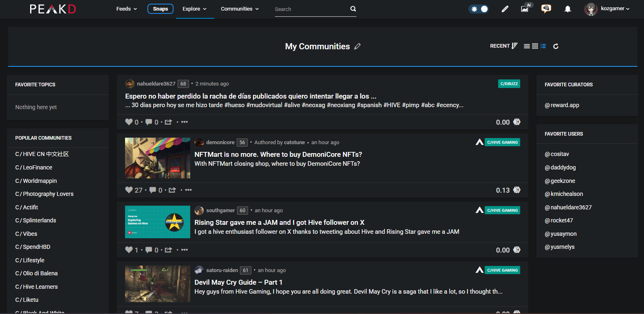Open the C/Olio di Balena community
This screenshot has width=644, height=314.
coord(36,273)
